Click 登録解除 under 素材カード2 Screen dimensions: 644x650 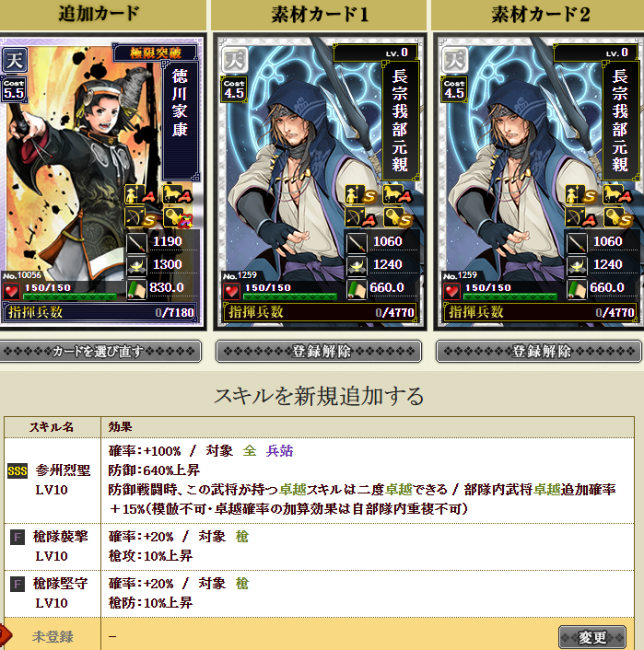tap(539, 352)
